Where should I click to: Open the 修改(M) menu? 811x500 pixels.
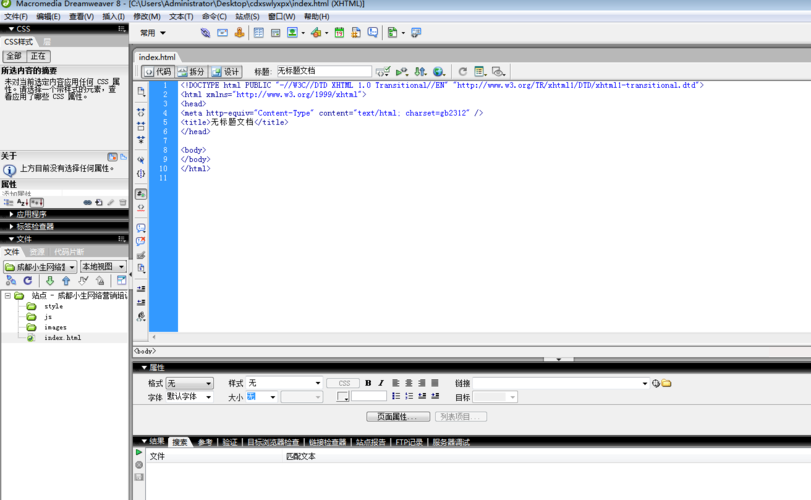pos(146,17)
